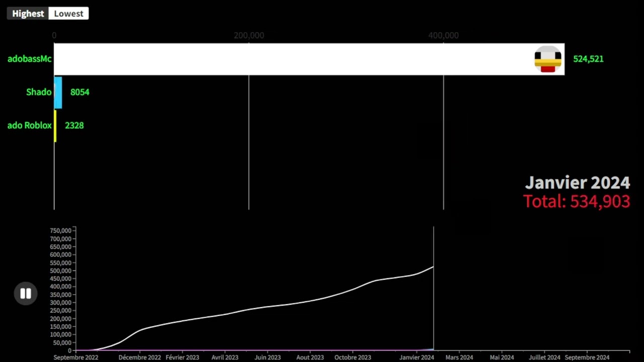644x362 pixels.
Task: Click Mai 2024 on the timeline axis
Action: (x=502, y=357)
